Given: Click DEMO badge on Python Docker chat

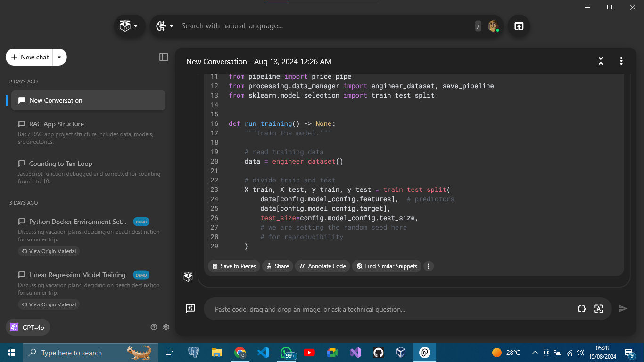Looking at the screenshot, I should (141, 222).
